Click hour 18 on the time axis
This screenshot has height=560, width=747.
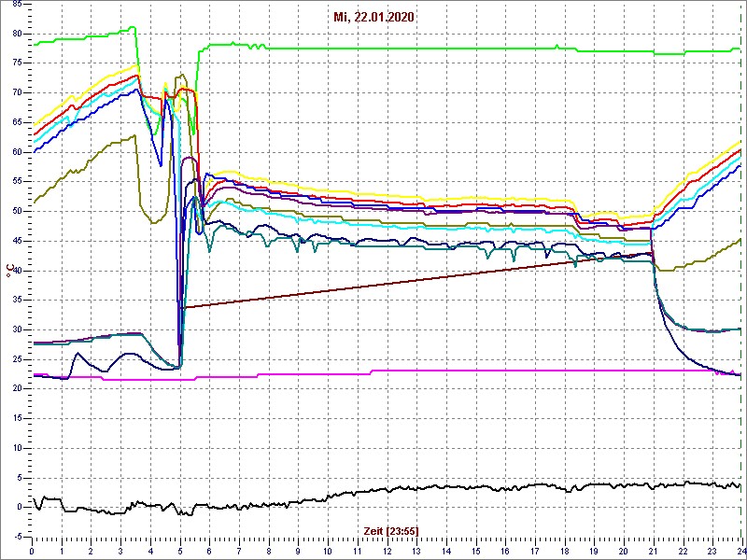coord(565,550)
